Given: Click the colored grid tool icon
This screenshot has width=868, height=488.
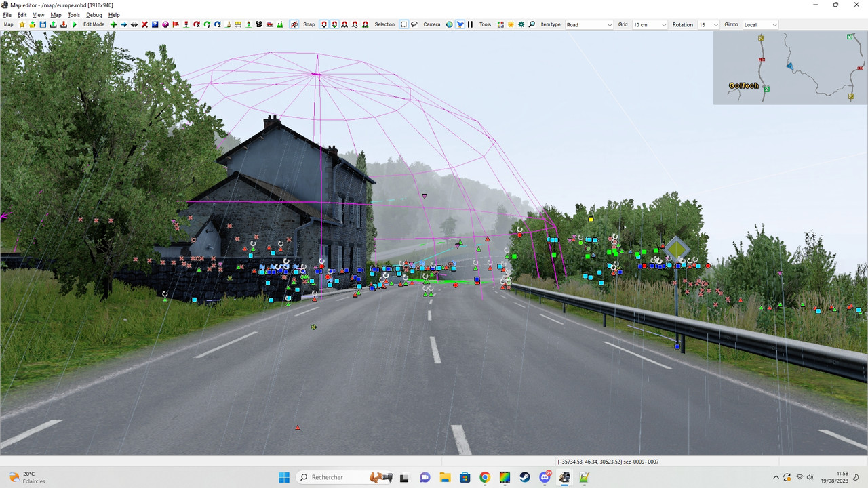Looking at the screenshot, I should pos(500,24).
